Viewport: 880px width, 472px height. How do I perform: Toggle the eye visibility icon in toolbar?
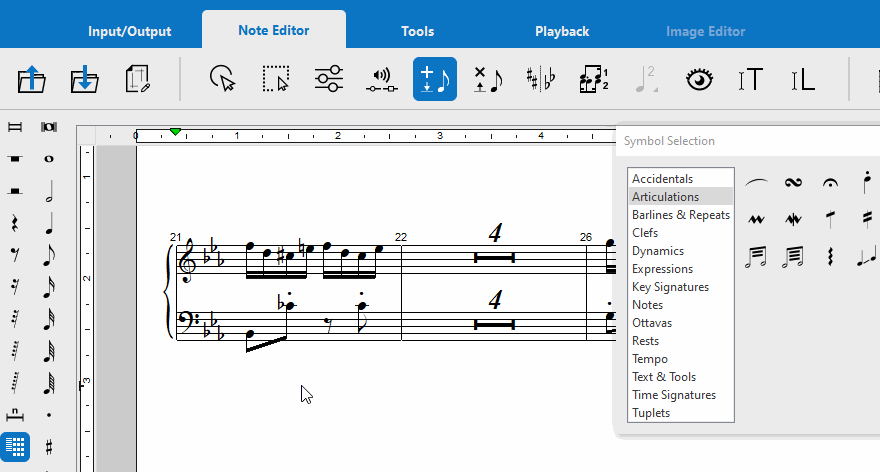[x=698, y=80]
